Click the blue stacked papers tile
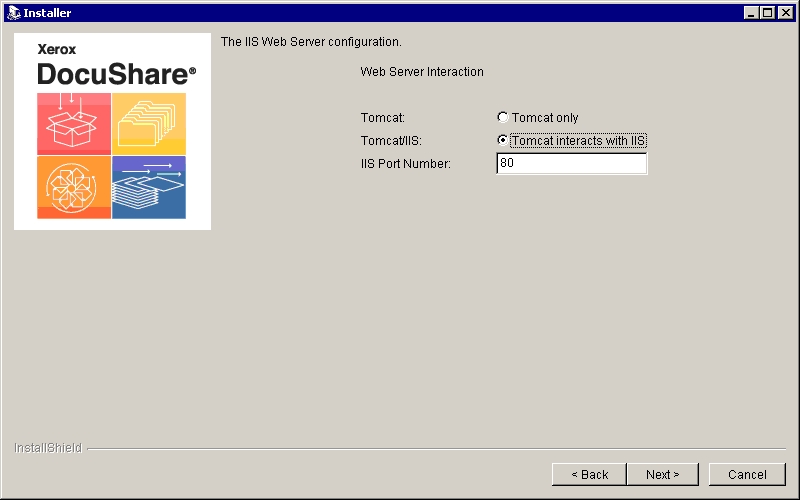 149,187
